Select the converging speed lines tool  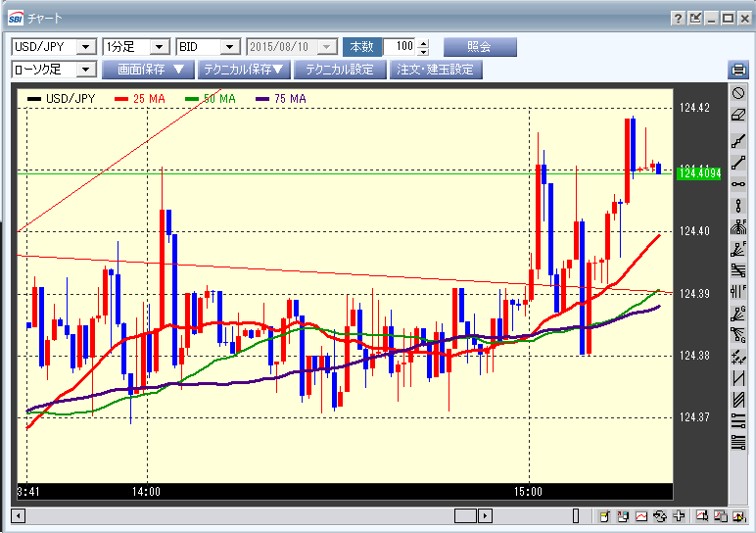pyautogui.click(x=738, y=270)
